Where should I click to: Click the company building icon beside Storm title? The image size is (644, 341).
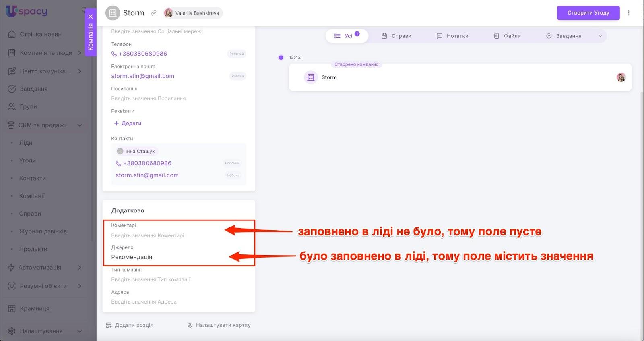point(113,13)
